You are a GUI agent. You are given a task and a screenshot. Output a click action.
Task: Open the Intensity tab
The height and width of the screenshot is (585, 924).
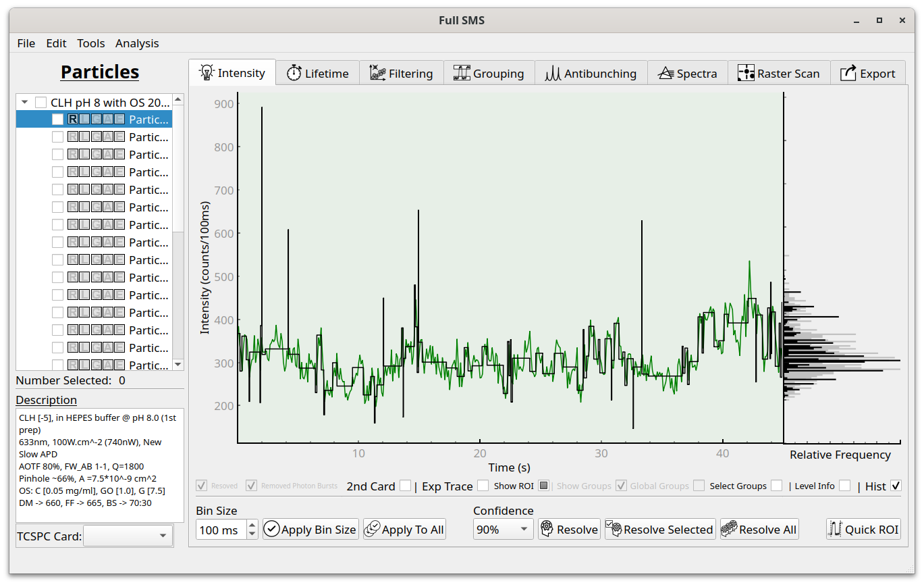[x=232, y=73]
